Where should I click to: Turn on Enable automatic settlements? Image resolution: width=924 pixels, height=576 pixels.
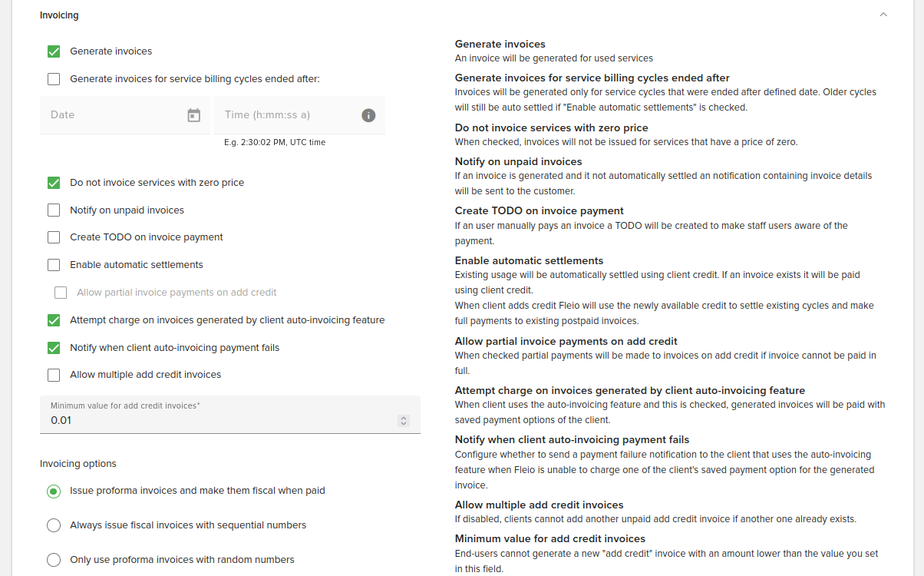click(53, 264)
